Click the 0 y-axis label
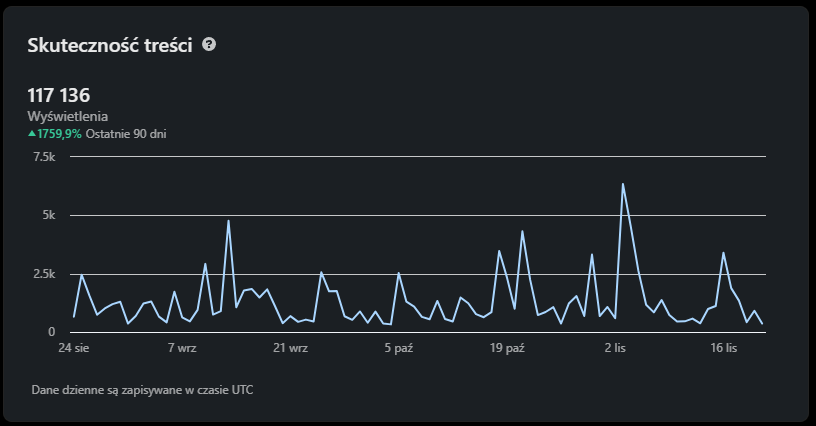Screen dimensions: 816x426 tap(53, 332)
